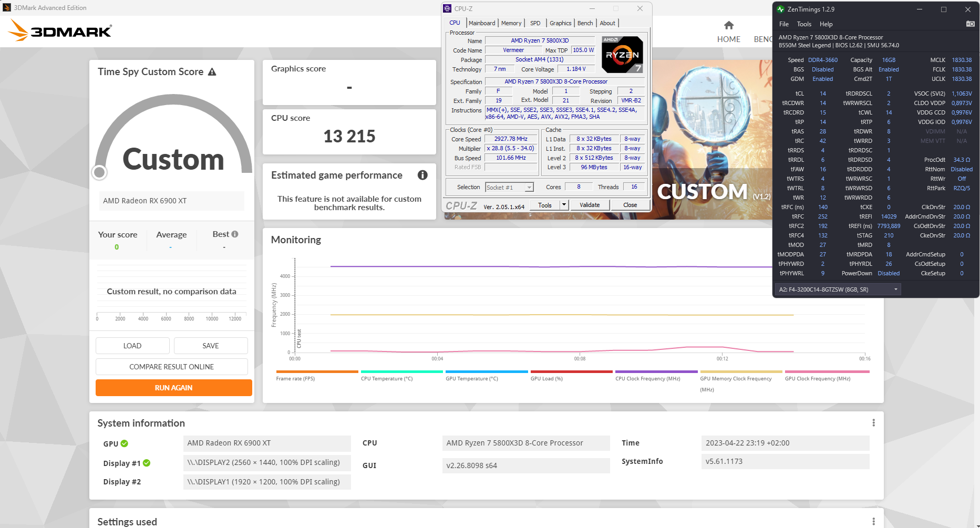Screen dimensions: 980x528
Task: Click the GPU Load red legend bar
Action: pos(572,371)
